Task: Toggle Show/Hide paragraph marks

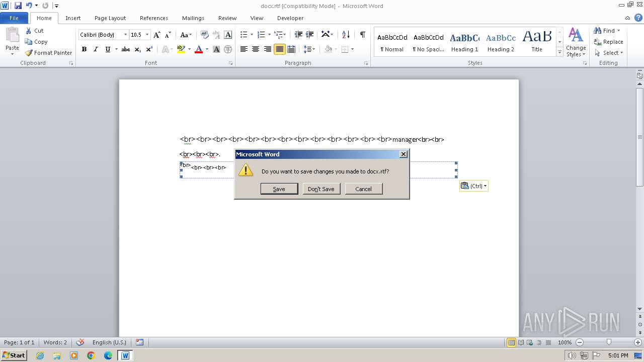Action: [362, 35]
